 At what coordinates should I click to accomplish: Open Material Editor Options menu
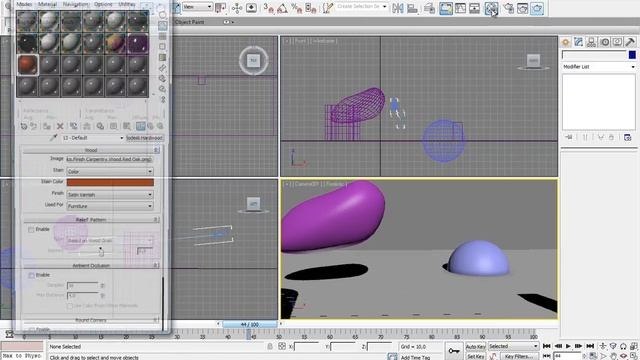[x=103, y=4]
